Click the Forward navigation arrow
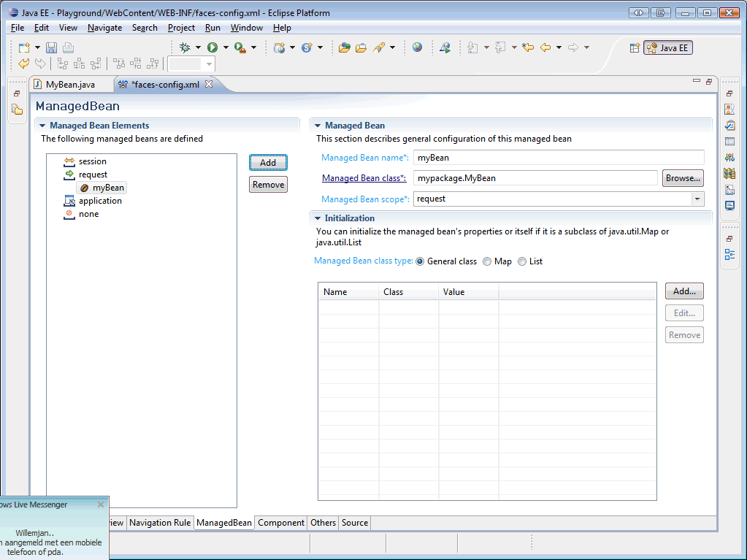 click(573, 47)
